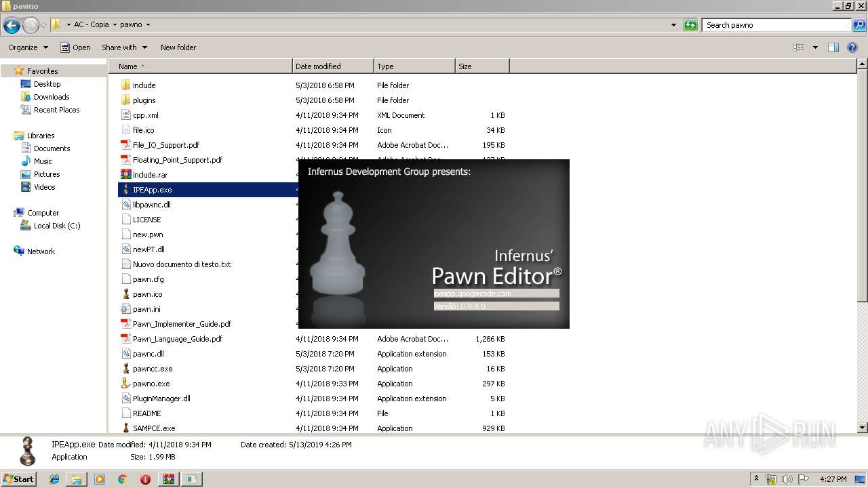Click the New folder button
This screenshot has width=868, height=488.
(x=178, y=47)
